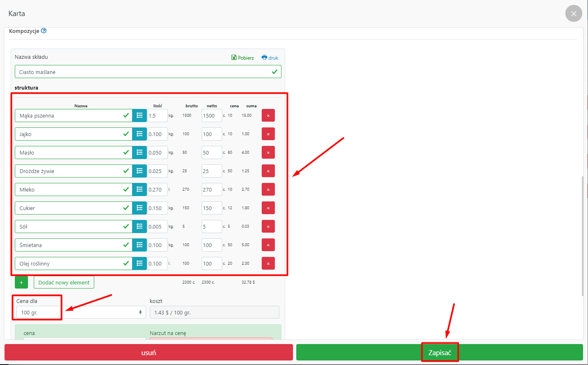Open list icon for Śmietana ingredient
This screenshot has height=365, width=588.
tap(139, 245)
